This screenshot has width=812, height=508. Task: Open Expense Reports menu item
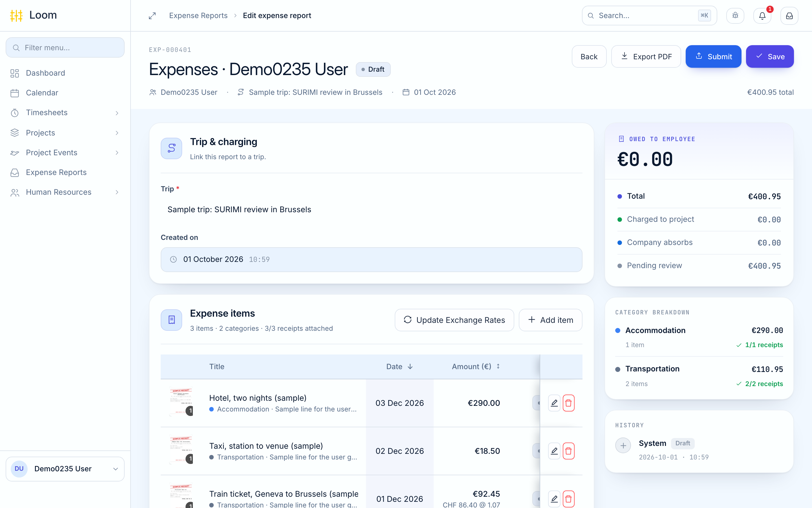pyautogui.click(x=65, y=172)
